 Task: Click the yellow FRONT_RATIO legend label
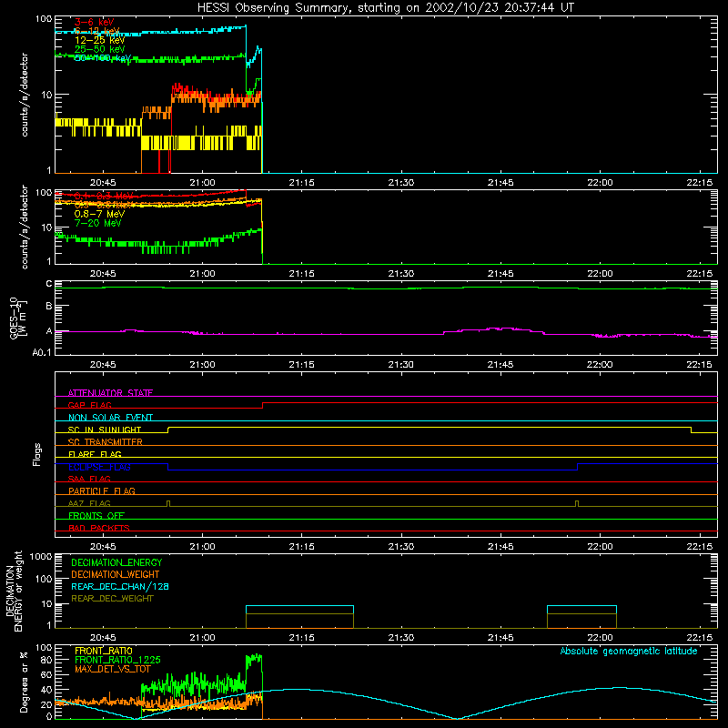pos(104,651)
